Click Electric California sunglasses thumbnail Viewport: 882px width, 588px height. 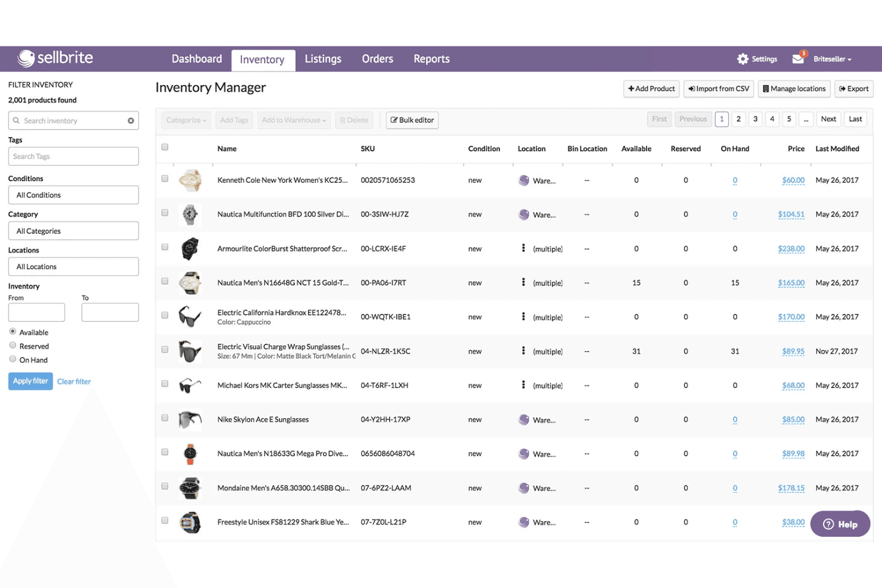[x=190, y=317]
